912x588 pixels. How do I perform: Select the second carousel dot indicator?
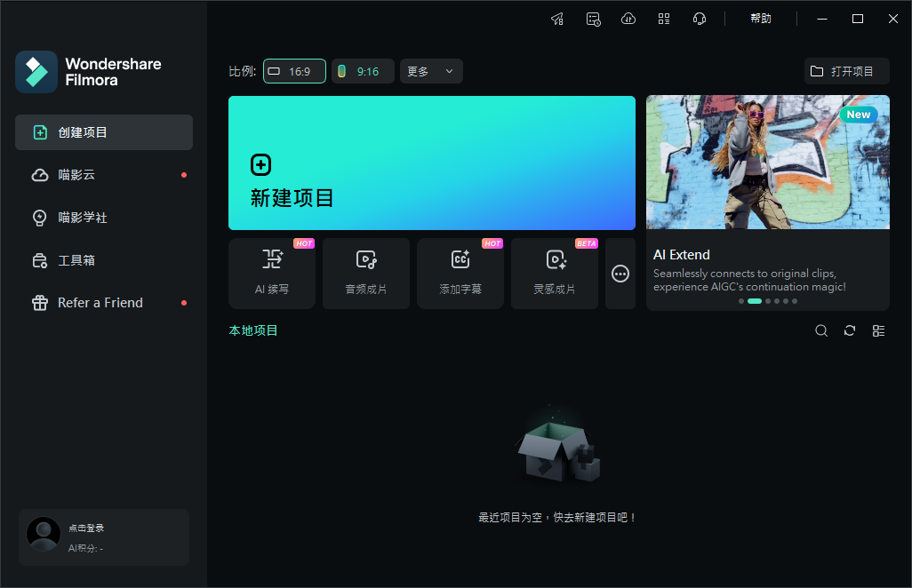click(x=755, y=301)
